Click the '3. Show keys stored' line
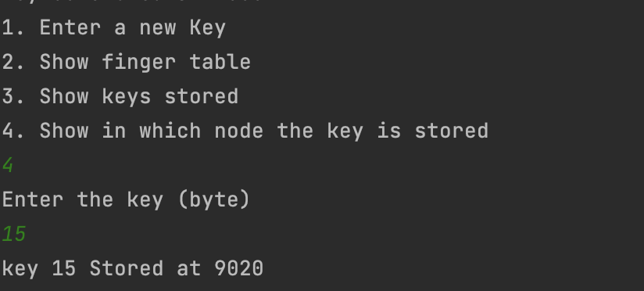 [x=120, y=97]
